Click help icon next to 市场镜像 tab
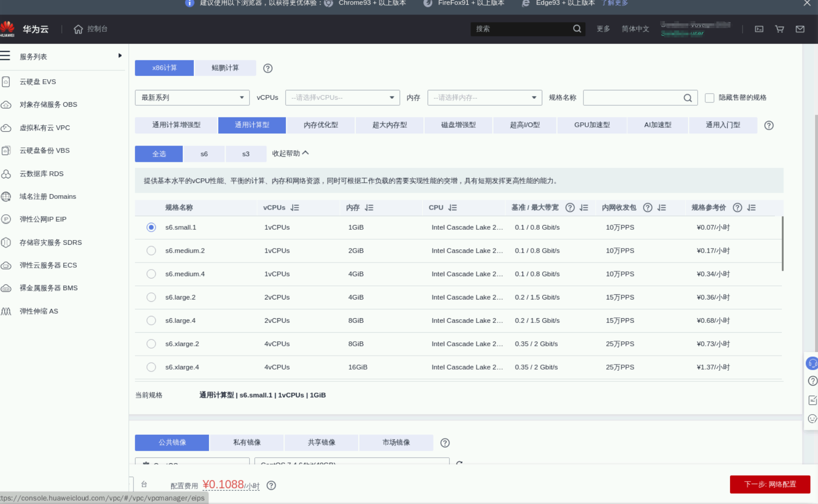 point(445,443)
